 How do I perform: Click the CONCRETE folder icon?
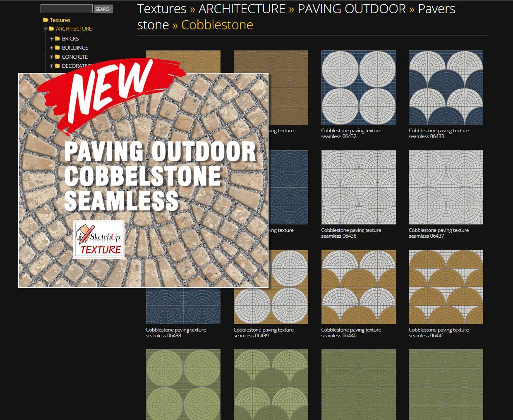(57, 57)
